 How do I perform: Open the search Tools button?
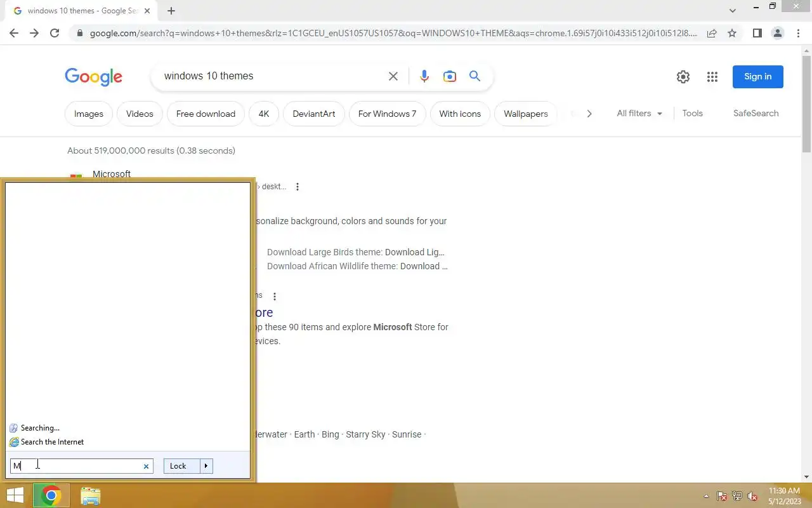pyautogui.click(x=692, y=113)
